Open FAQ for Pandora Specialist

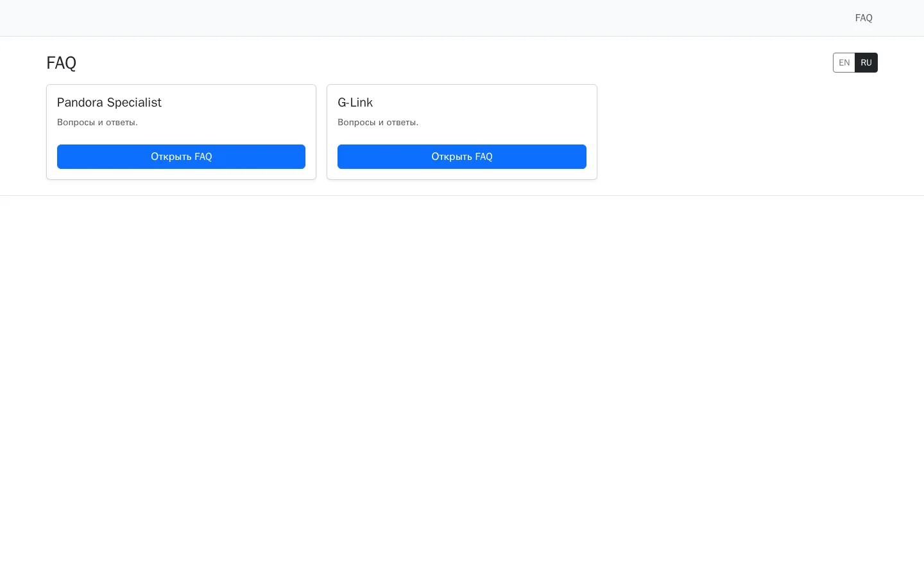(x=181, y=157)
